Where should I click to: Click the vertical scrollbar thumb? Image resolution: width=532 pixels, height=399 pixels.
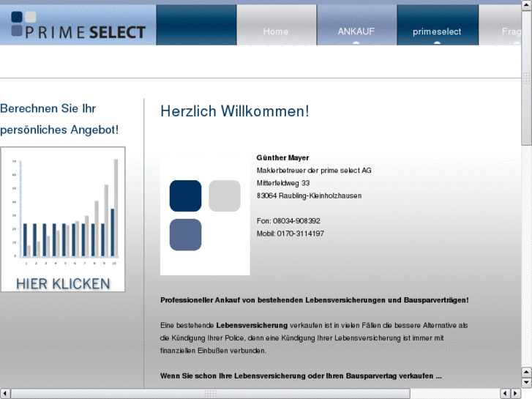click(x=527, y=78)
